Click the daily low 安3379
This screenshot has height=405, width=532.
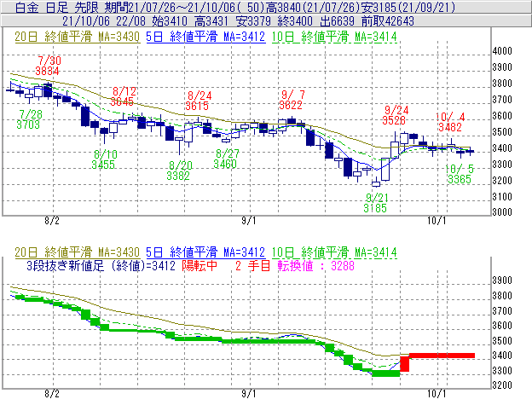(x=253, y=21)
